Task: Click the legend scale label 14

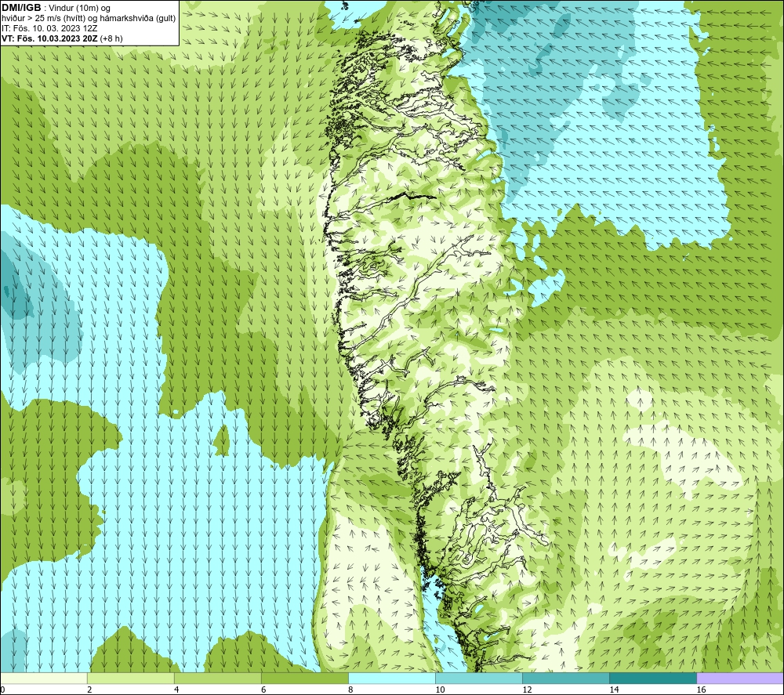Action: coord(614,690)
